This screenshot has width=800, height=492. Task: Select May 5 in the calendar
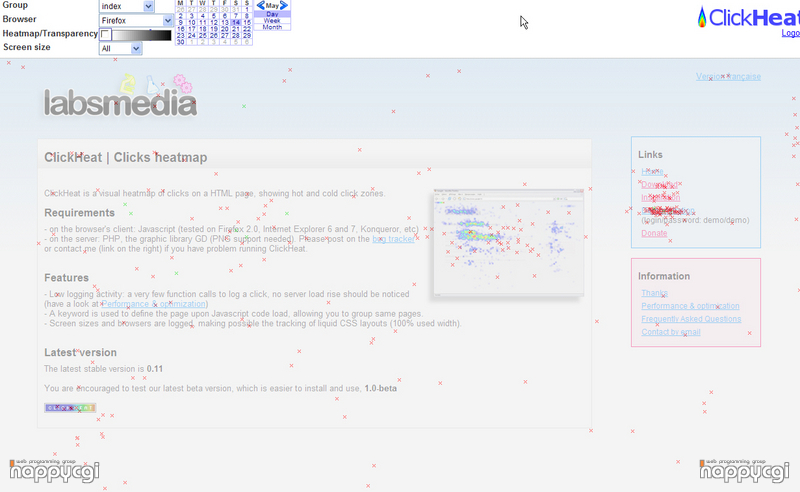[214, 16]
